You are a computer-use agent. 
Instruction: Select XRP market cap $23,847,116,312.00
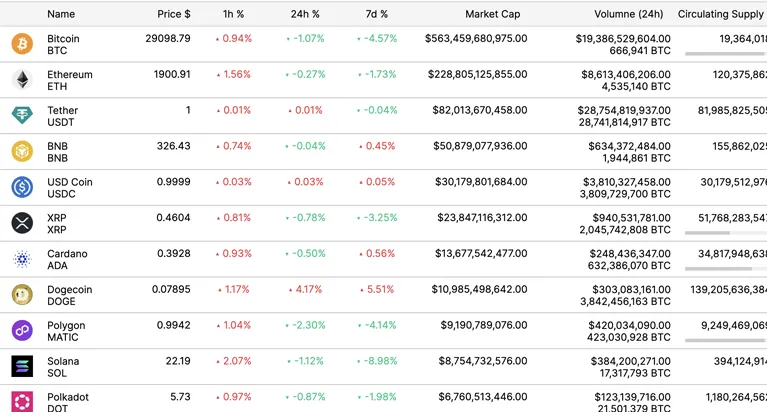point(482,218)
